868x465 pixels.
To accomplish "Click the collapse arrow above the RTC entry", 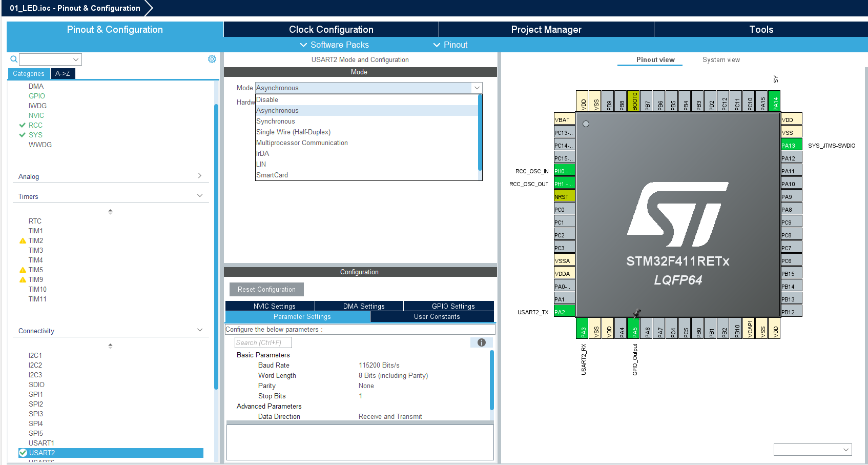I will tap(110, 211).
